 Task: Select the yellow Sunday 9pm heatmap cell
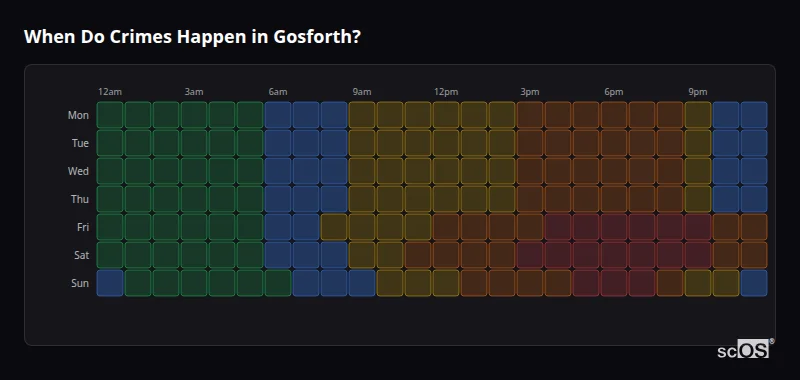698,283
